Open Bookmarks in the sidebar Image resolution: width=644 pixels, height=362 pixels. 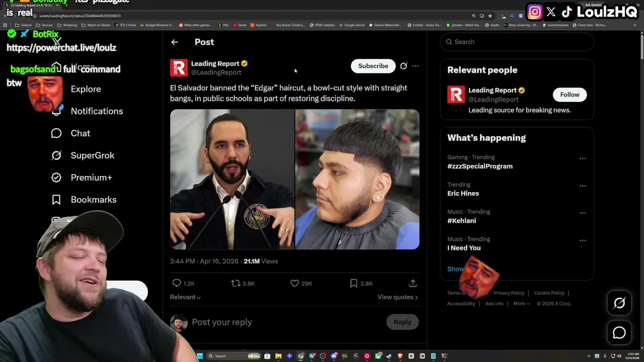click(94, 200)
